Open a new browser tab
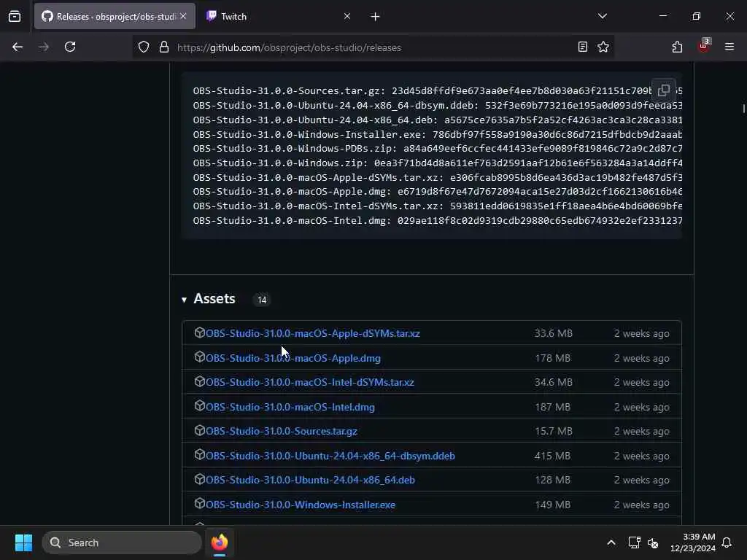747x560 pixels. pos(375,17)
